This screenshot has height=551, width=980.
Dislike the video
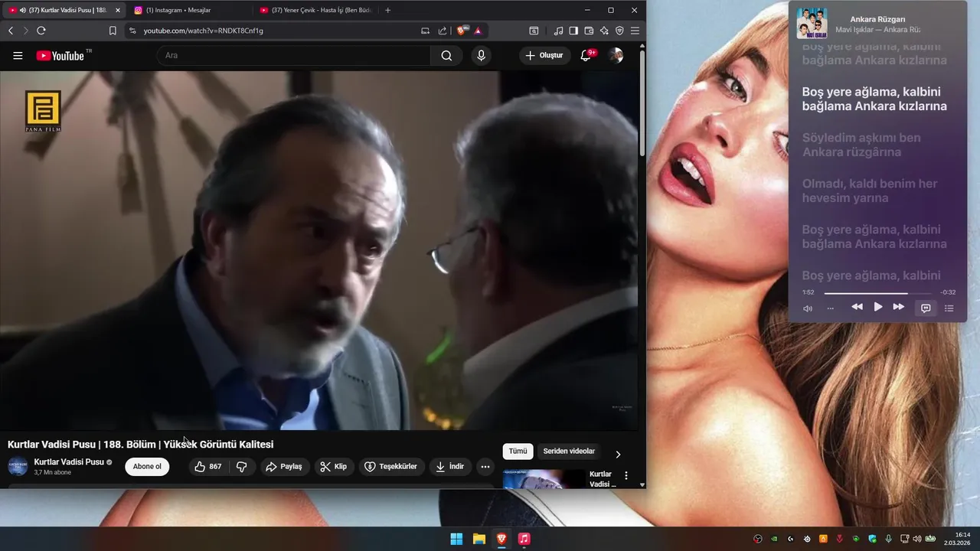tap(241, 467)
